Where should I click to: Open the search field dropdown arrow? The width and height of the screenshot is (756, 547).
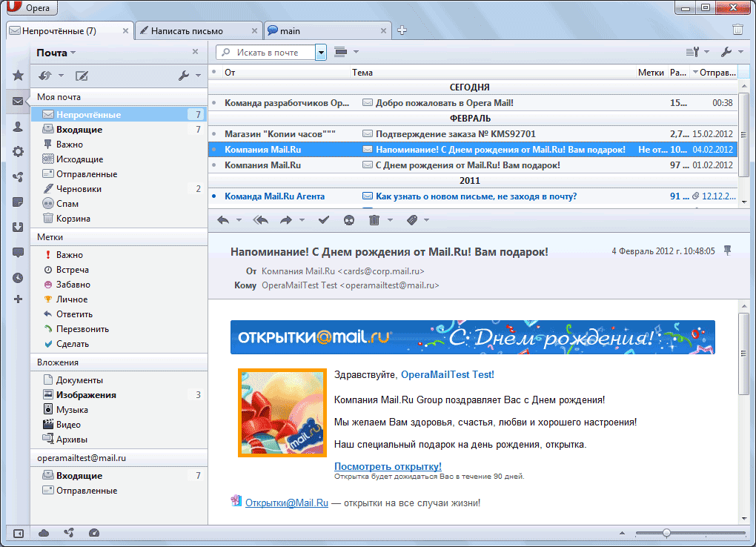321,52
